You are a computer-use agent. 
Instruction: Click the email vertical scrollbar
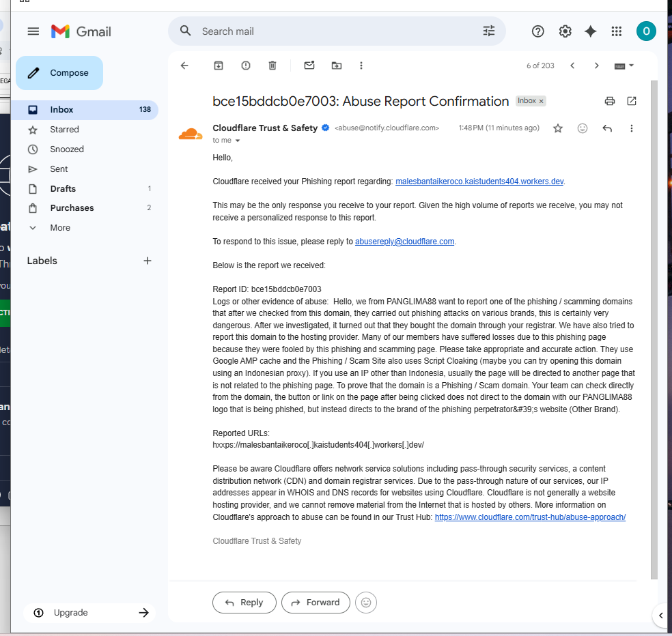(654, 330)
